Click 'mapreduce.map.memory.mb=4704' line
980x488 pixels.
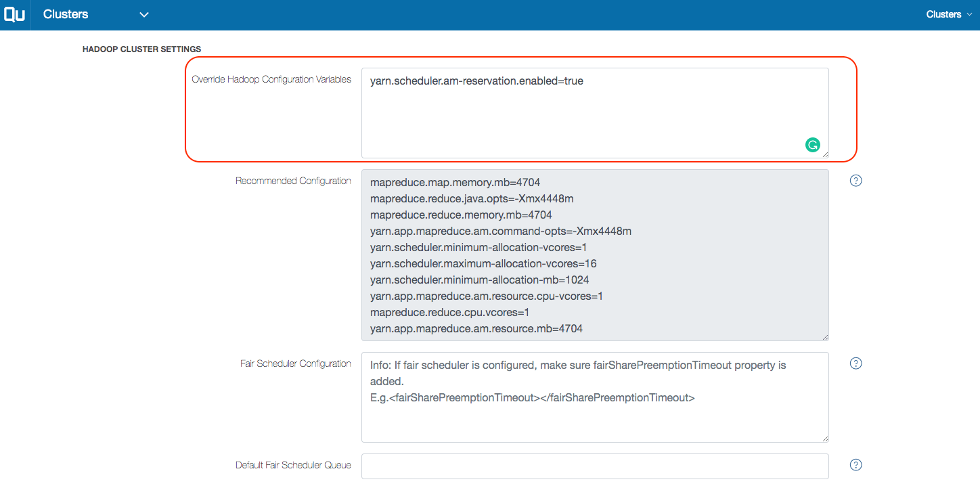(455, 182)
